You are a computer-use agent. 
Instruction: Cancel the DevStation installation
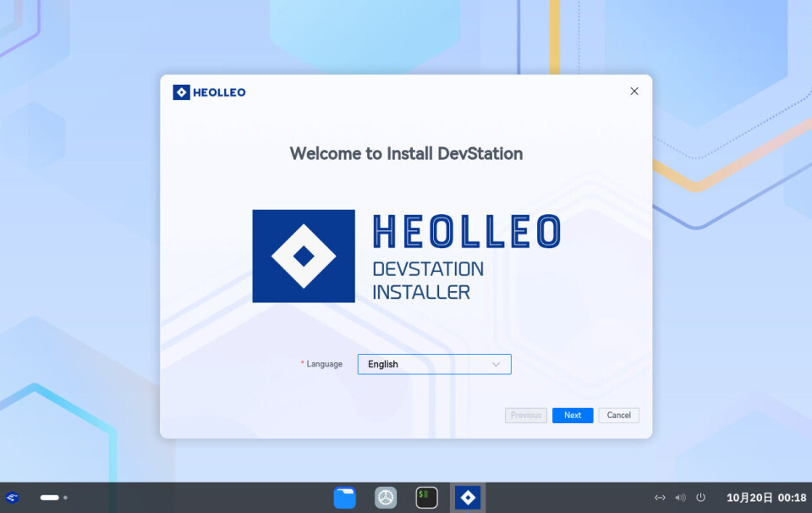point(619,415)
